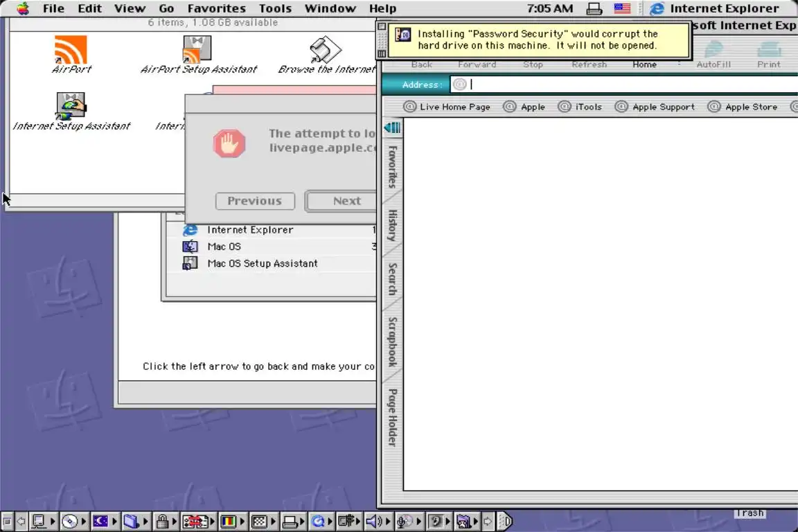Image resolution: width=798 pixels, height=532 pixels.
Task: Click the Back toolbar button
Action: [421, 64]
